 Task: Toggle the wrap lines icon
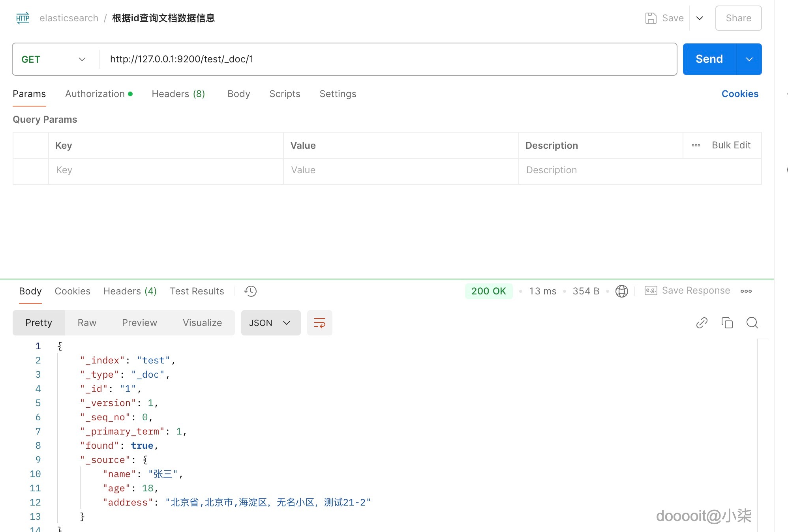(319, 323)
